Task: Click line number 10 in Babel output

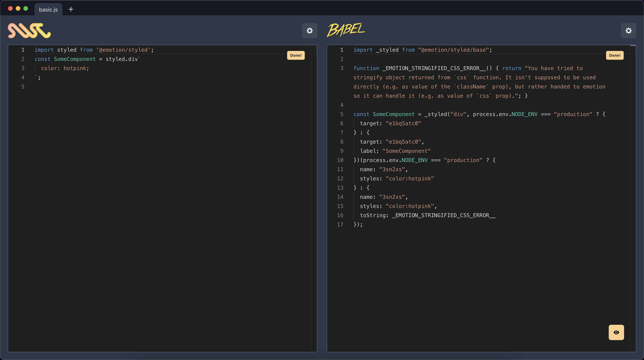Action: coord(340,160)
